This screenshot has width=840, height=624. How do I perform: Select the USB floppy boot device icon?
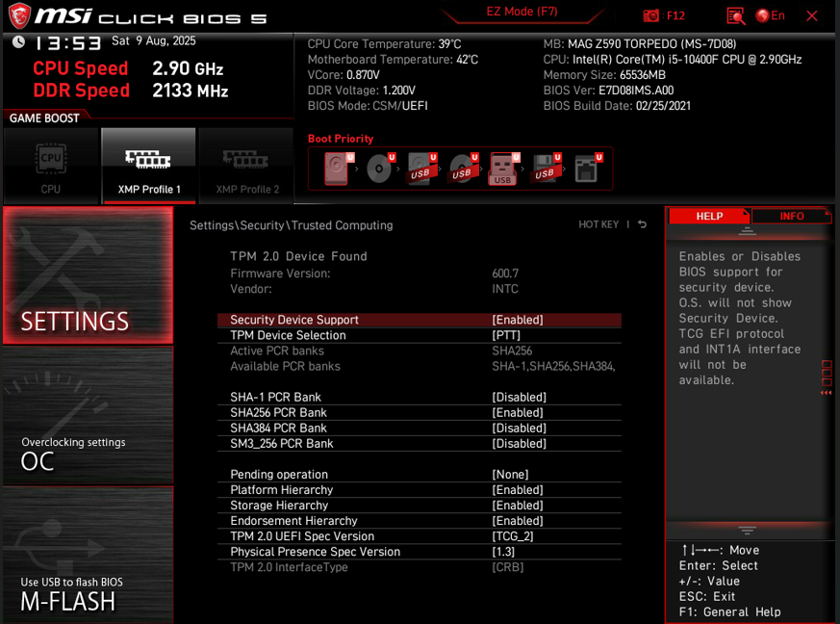[x=546, y=169]
